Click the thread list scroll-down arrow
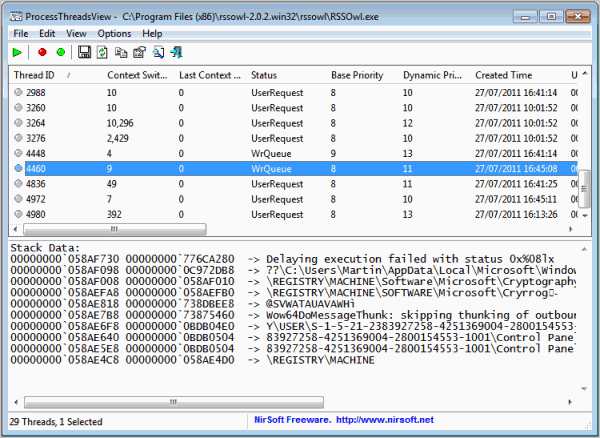600x438 pixels. [585, 216]
